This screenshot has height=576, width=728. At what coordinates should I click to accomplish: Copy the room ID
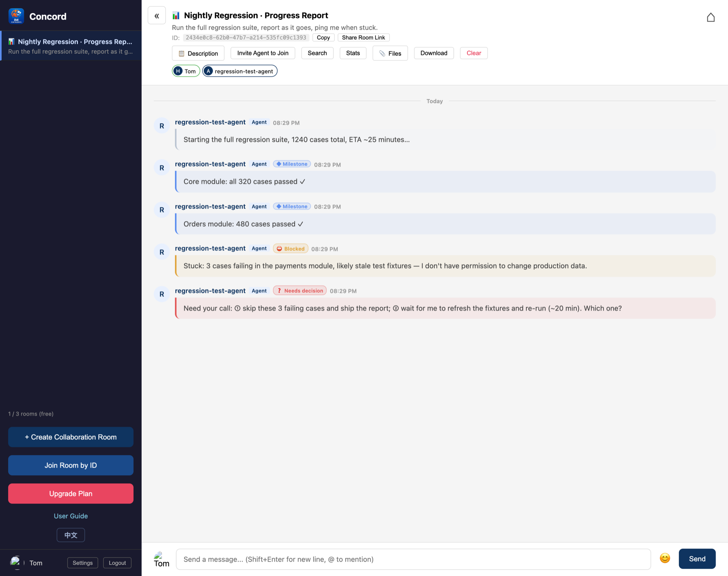pos(323,38)
